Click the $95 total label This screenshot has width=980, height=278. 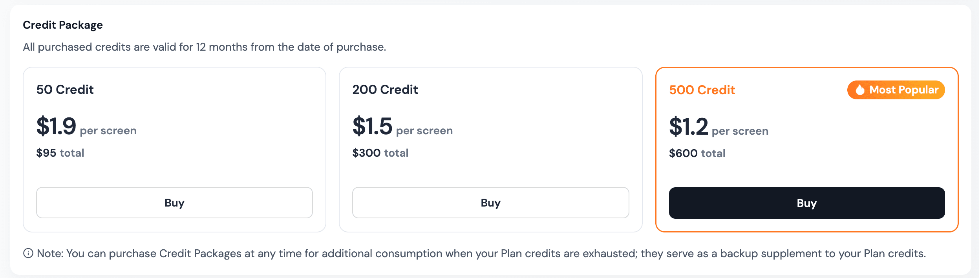tap(60, 153)
